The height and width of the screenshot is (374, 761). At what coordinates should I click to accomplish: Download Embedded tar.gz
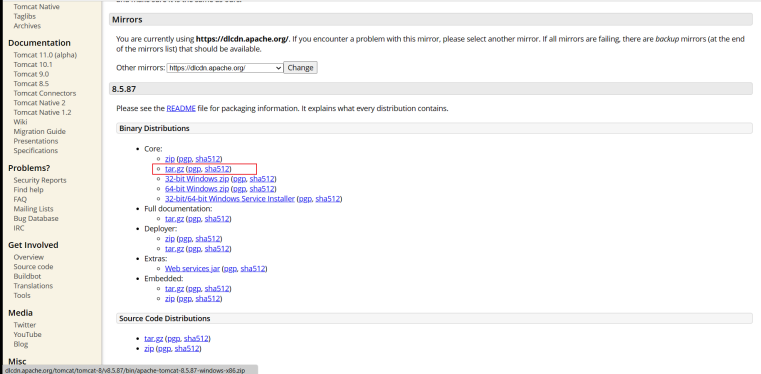tap(174, 289)
